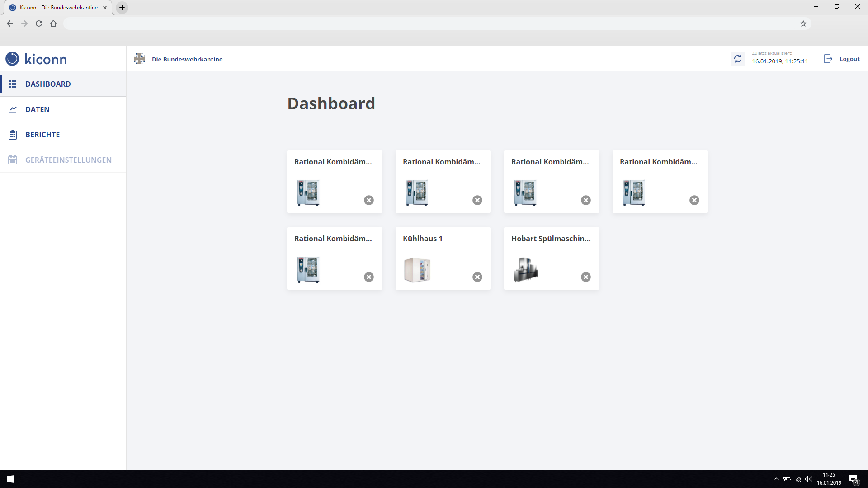Select the Kiconn - Die Bundeswehrkantine tab
This screenshot has height=488, width=868.
coord(59,8)
